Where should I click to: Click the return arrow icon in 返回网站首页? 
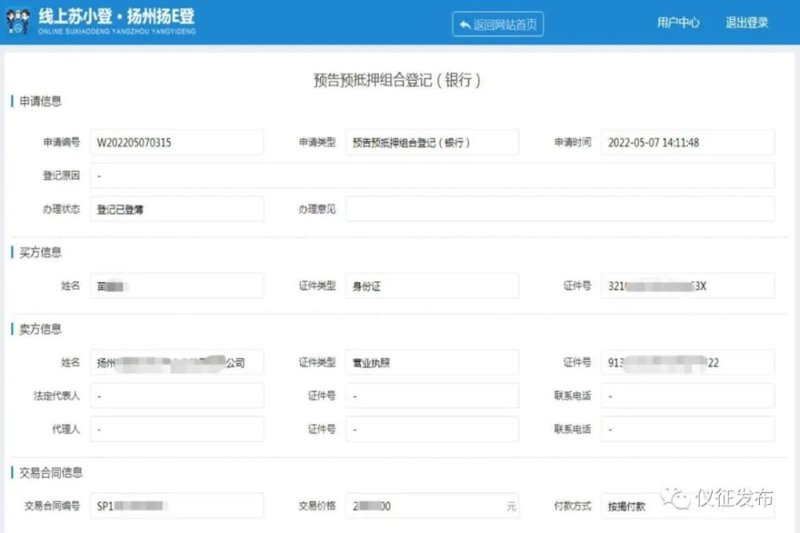pos(464,24)
